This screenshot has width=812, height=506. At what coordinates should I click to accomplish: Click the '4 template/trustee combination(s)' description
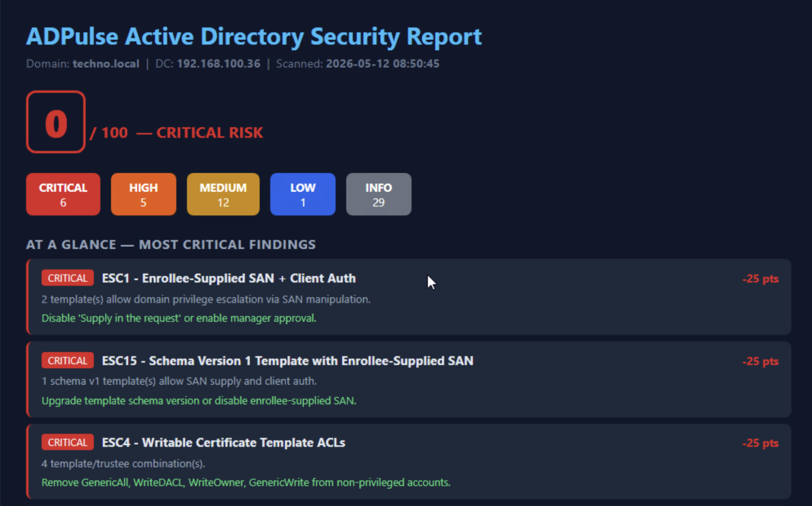123,463
